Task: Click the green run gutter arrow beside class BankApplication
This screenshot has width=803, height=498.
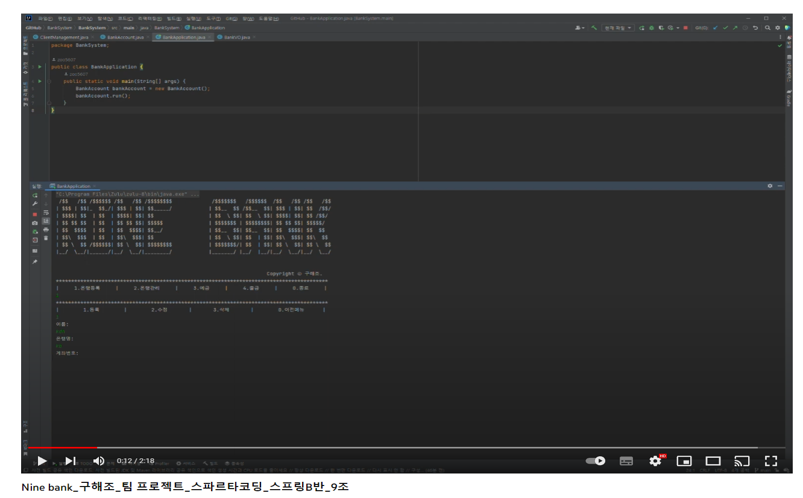Action: [x=39, y=67]
